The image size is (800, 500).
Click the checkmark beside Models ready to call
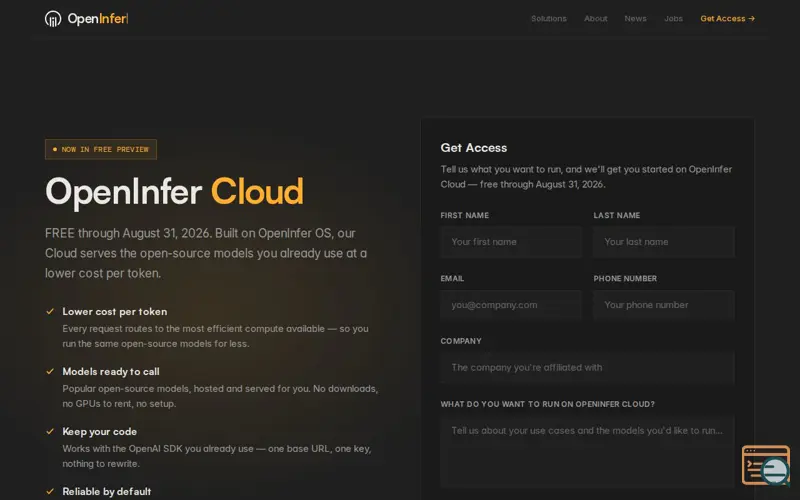(x=50, y=371)
